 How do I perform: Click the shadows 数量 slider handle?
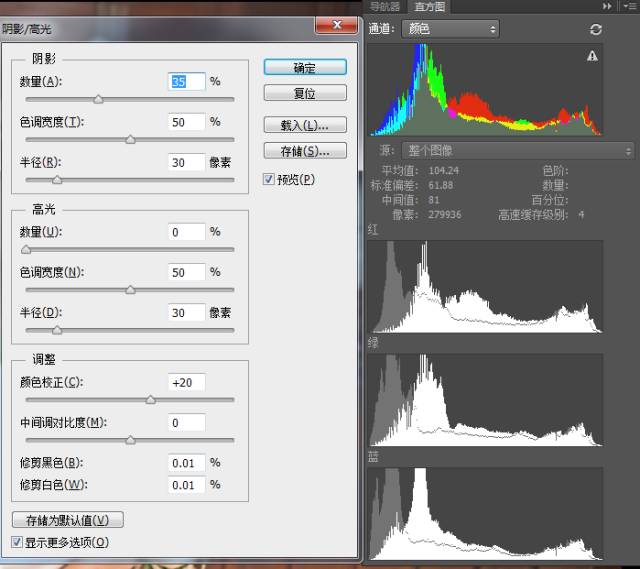[x=98, y=99]
